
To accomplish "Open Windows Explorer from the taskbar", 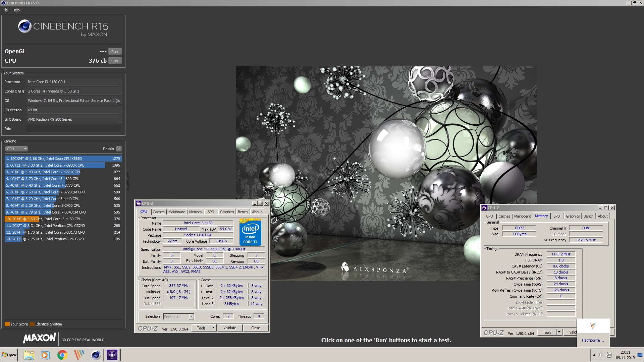I will point(29,355).
